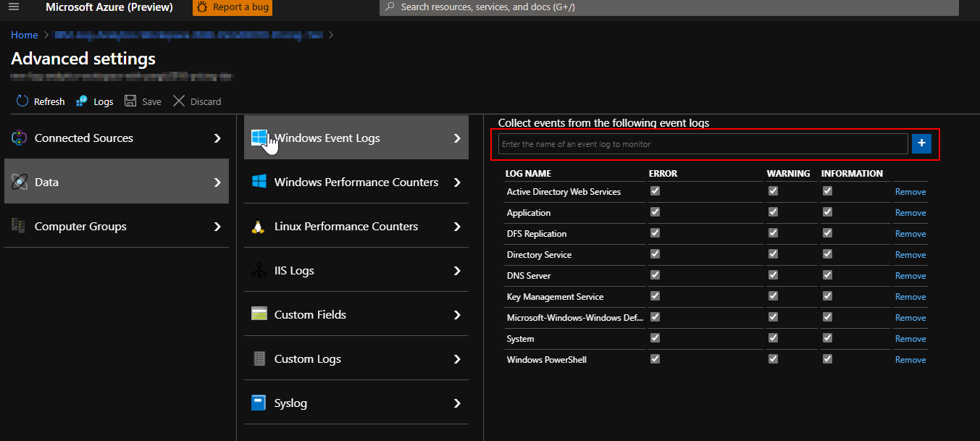Remove the Windows PowerShell log

coord(910,360)
